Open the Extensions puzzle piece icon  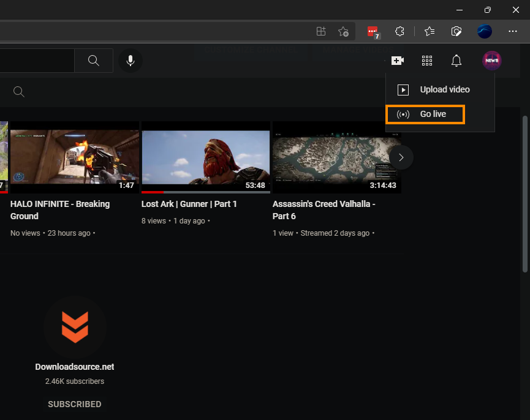coord(399,31)
